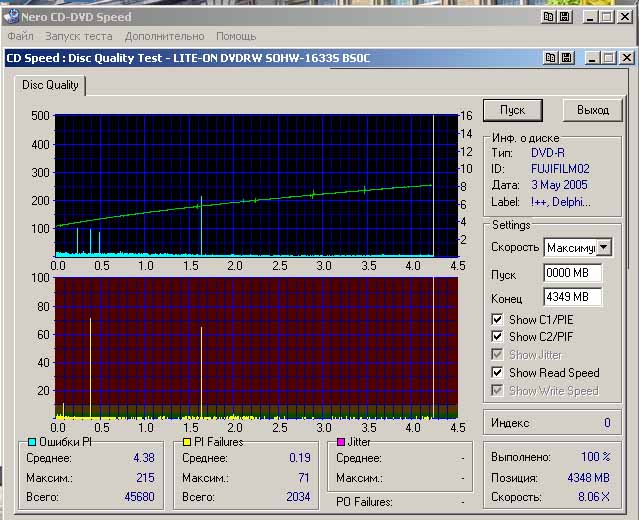This screenshot has height=520, width=639.
Task: Click the floppy save icon in Nero CD-DVD Speed titlebar
Action: click(x=565, y=17)
